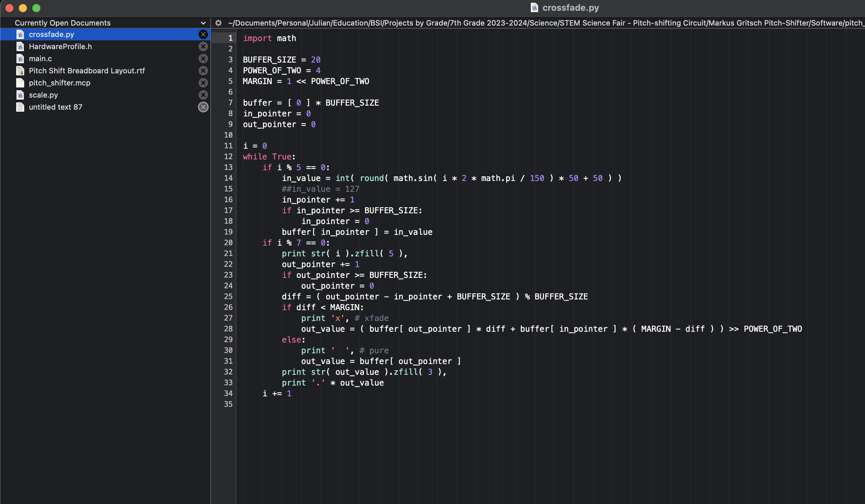This screenshot has width=865, height=504.
Task: Switch to the main.c document
Action: [x=40, y=59]
